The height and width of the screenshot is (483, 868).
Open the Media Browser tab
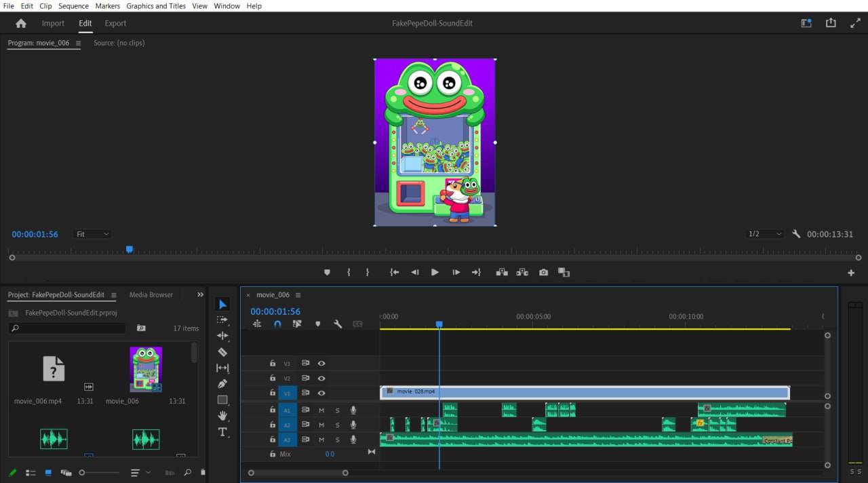(151, 295)
